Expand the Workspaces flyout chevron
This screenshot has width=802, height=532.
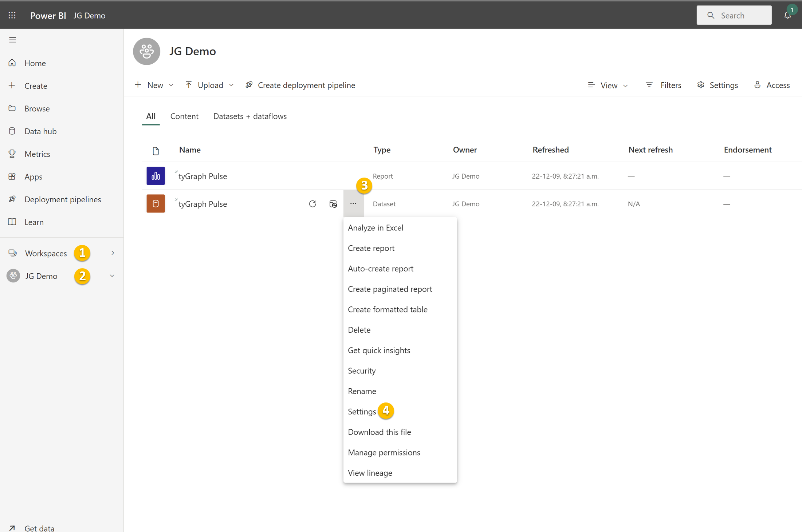coord(113,253)
